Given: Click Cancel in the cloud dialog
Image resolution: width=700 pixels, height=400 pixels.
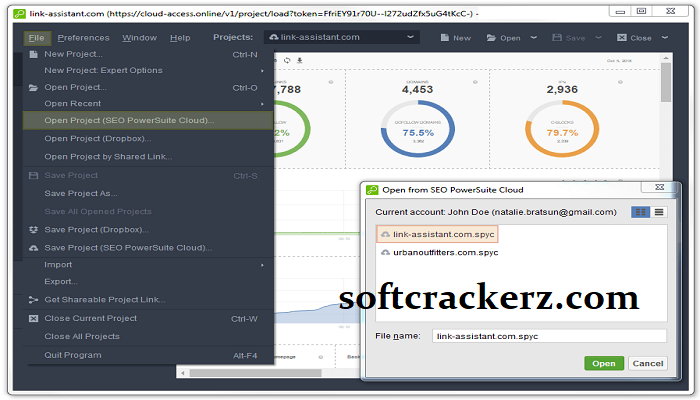Looking at the screenshot, I should point(647,363).
